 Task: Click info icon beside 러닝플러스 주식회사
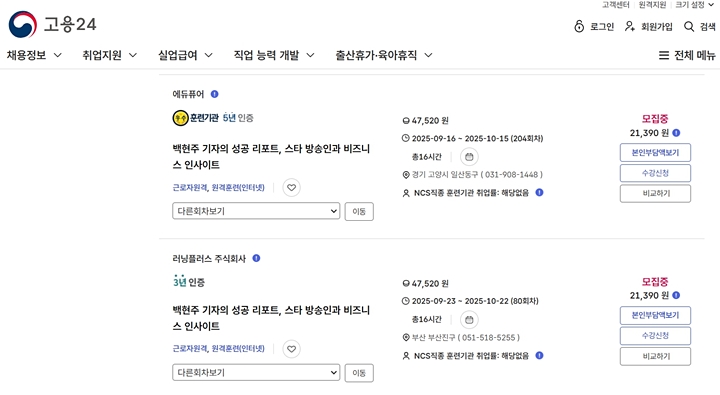[x=256, y=258]
